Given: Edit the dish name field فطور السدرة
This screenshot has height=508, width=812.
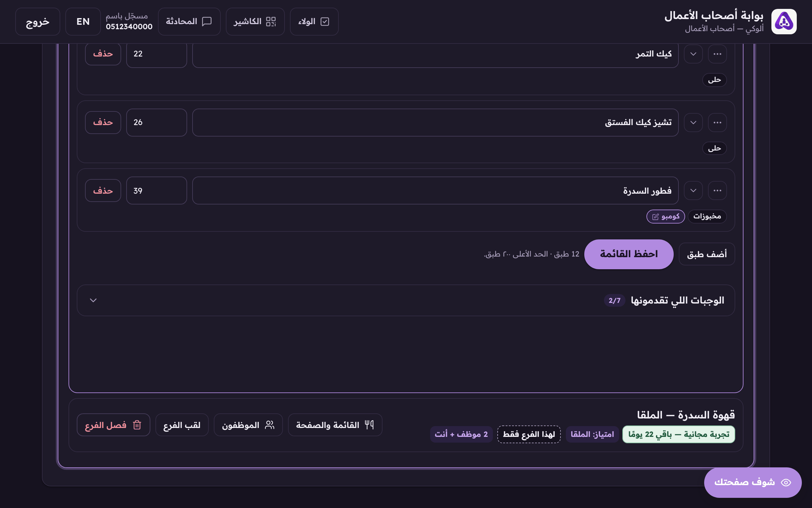Looking at the screenshot, I should (435, 190).
